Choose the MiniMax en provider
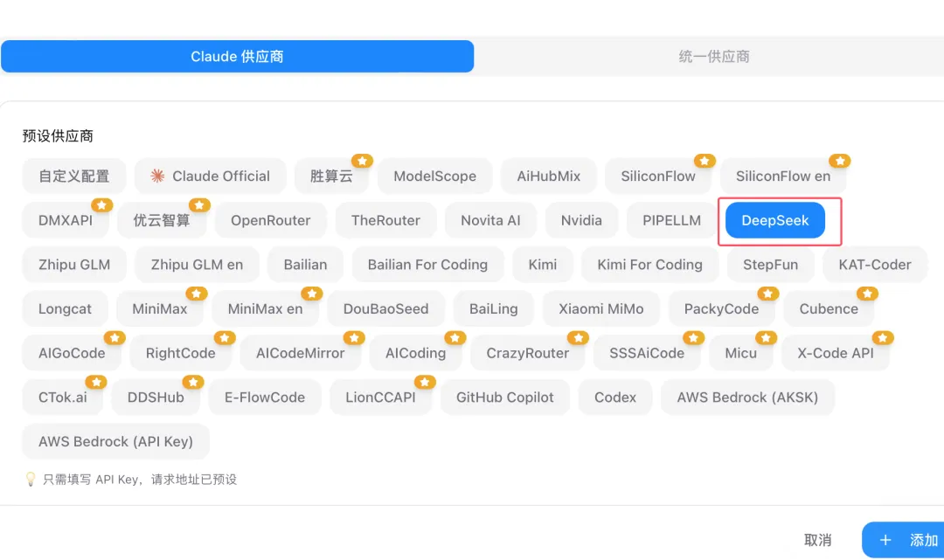The width and height of the screenshot is (944, 560). pos(265,308)
